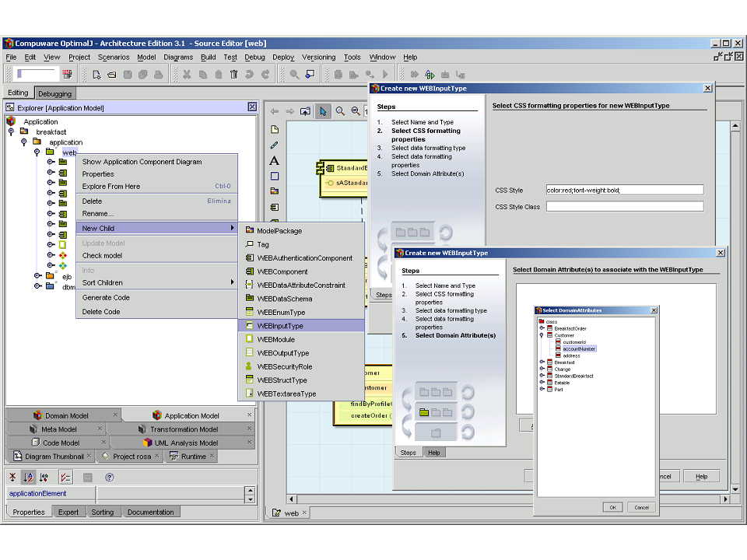Switch to the Debugging tab
The height and width of the screenshot is (560, 747).
click(x=54, y=94)
